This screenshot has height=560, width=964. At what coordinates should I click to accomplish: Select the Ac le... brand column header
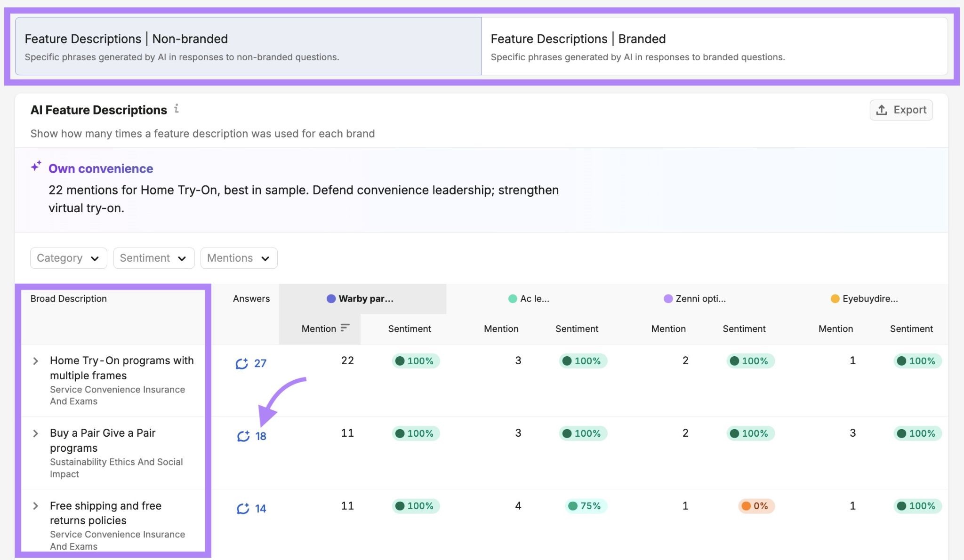pyautogui.click(x=529, y=299)
